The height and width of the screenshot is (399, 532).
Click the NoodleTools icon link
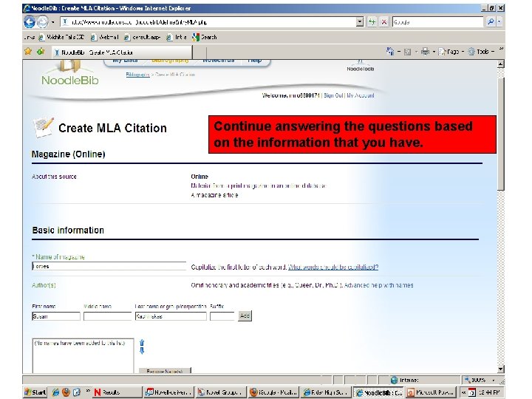coord(361,66)
